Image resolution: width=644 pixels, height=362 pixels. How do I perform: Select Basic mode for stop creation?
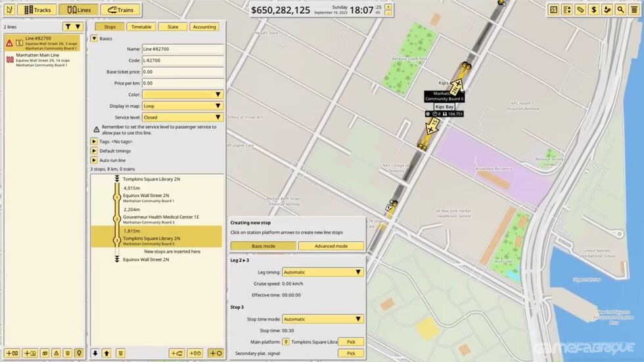click(x=264, y=246)
